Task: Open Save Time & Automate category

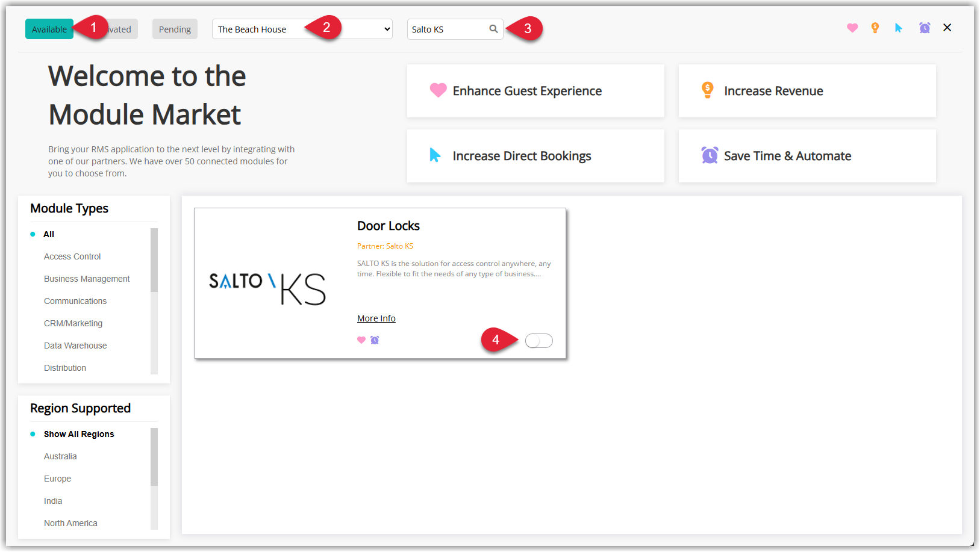Action: pyautogui.click(x=807, y=156)
